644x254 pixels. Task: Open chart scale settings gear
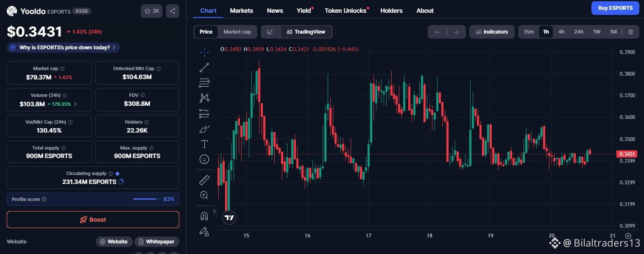point(628,236)
